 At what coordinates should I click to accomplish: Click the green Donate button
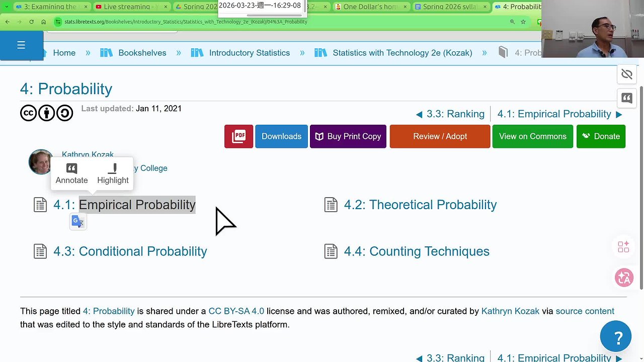point(601,136)
